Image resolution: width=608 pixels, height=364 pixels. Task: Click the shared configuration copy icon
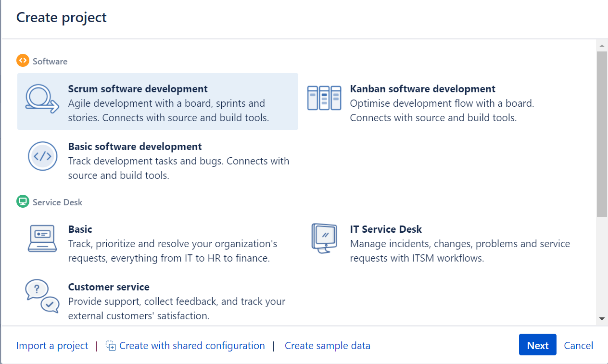[111, 346]
